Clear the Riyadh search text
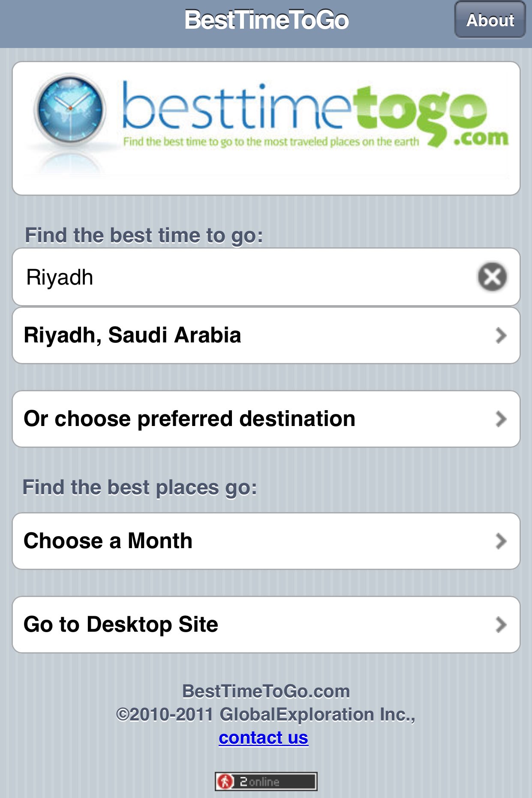 492,277
